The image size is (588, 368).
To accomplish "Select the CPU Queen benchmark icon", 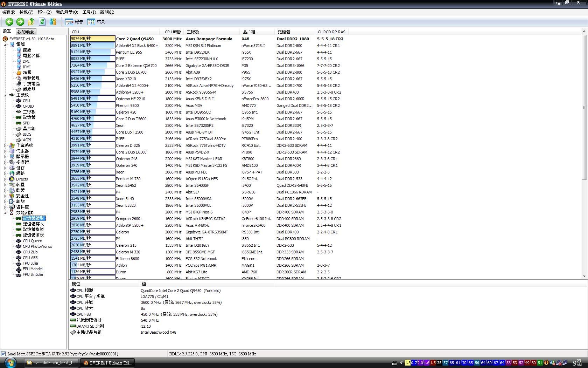I will coord(19,241).
